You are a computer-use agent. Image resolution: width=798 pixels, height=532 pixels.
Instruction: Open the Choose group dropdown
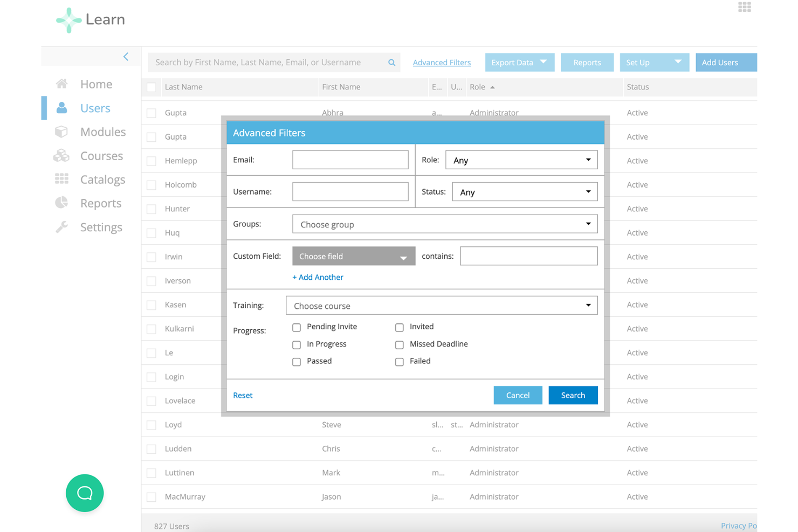point(444,224)
